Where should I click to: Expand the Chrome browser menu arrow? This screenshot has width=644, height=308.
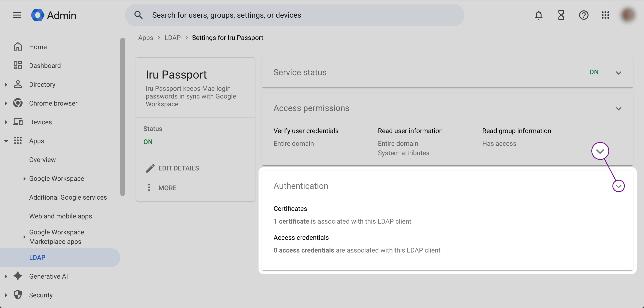(6, 103)
